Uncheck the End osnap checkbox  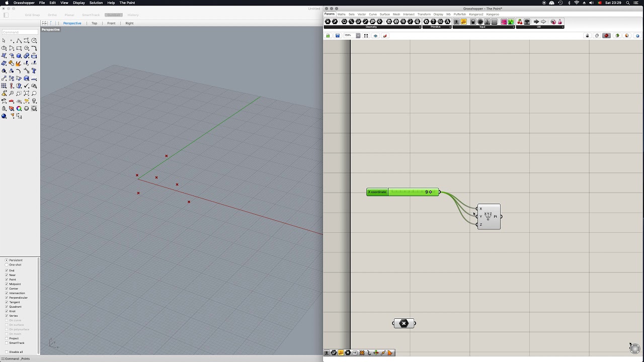[7, 270]
